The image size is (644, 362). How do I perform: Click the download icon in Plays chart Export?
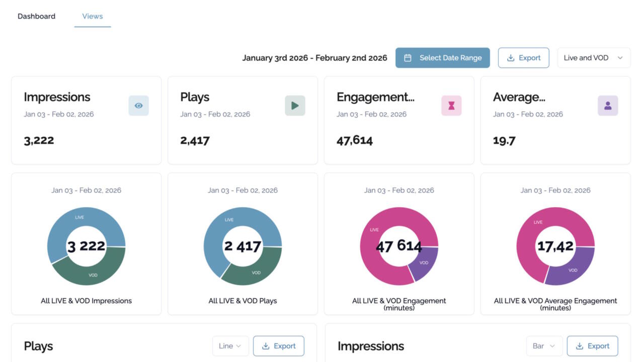[x=266, y=346]
